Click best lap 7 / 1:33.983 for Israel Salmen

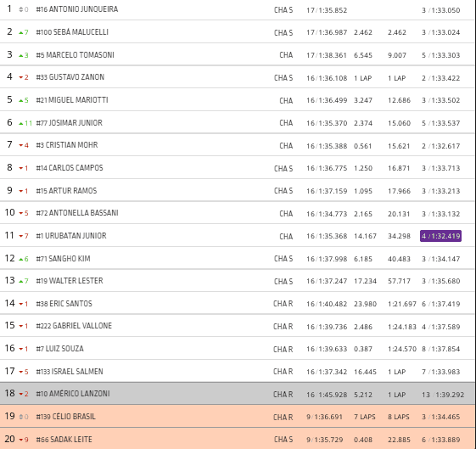coord(440,372)
